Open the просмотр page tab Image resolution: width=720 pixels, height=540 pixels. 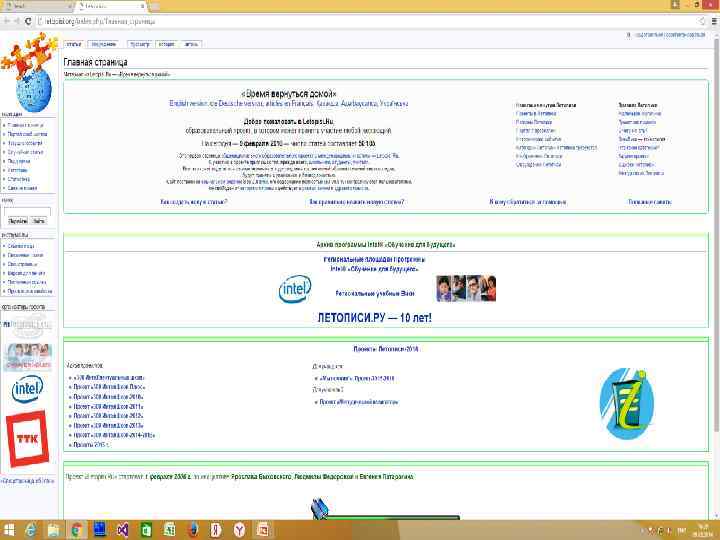point(139,44)
